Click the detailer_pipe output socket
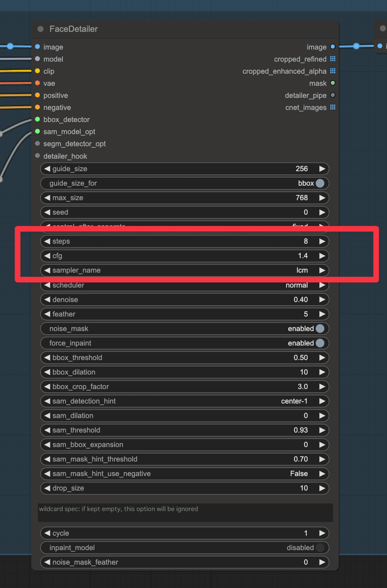 click(333, 95)
